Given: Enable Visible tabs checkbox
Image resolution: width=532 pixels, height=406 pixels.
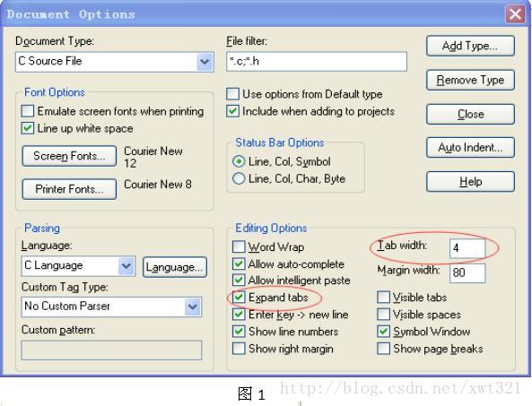Looking at the screenshot, I should pyautogui.click(x=383, y=298).
